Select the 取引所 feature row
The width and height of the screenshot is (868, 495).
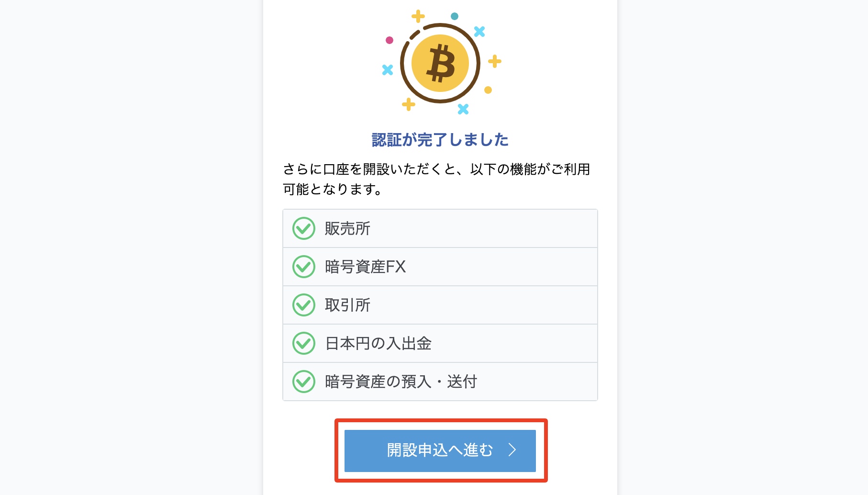click(x=440, y=305)
